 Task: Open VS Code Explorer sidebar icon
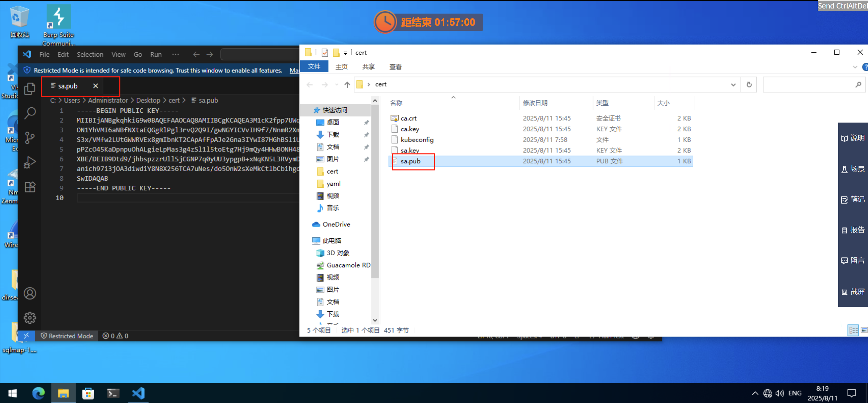[30, 89]
